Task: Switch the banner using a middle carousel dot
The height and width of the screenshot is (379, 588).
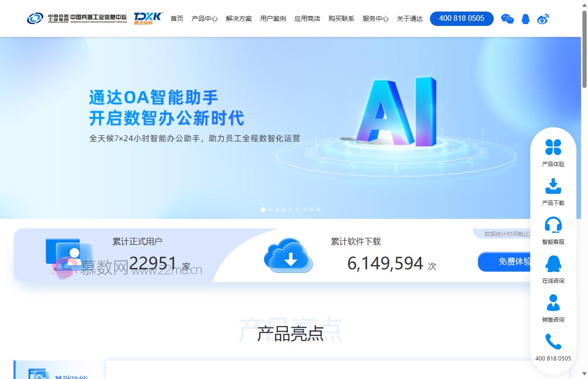Action: click(x=291, y=209)
